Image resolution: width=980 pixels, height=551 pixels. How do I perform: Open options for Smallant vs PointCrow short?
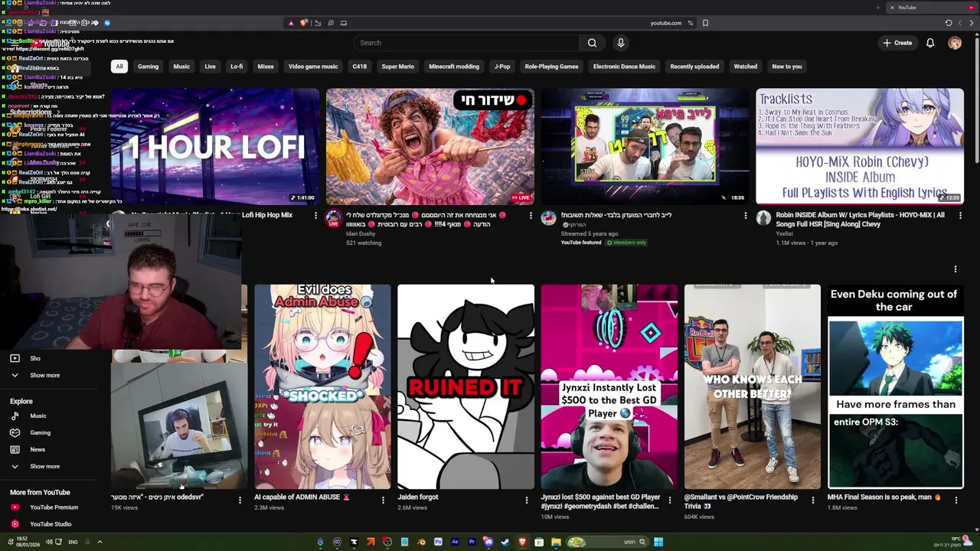coord(813,500)
